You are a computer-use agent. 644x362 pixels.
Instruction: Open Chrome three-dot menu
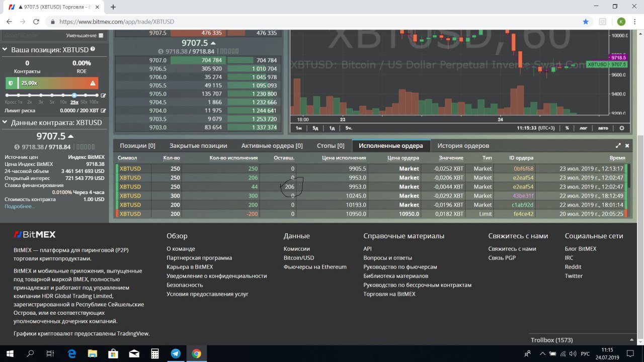point(635,22)
